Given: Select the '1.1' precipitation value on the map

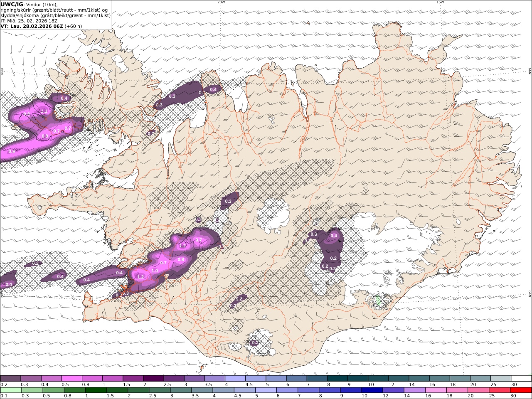Looking at the screenshot, I should [44, 111].
